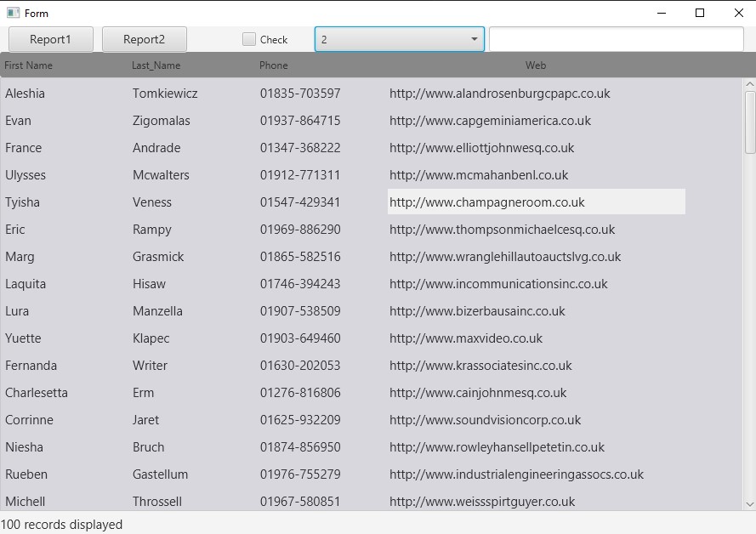
Task: Click the Report1 button
Action: coord(51,39)
